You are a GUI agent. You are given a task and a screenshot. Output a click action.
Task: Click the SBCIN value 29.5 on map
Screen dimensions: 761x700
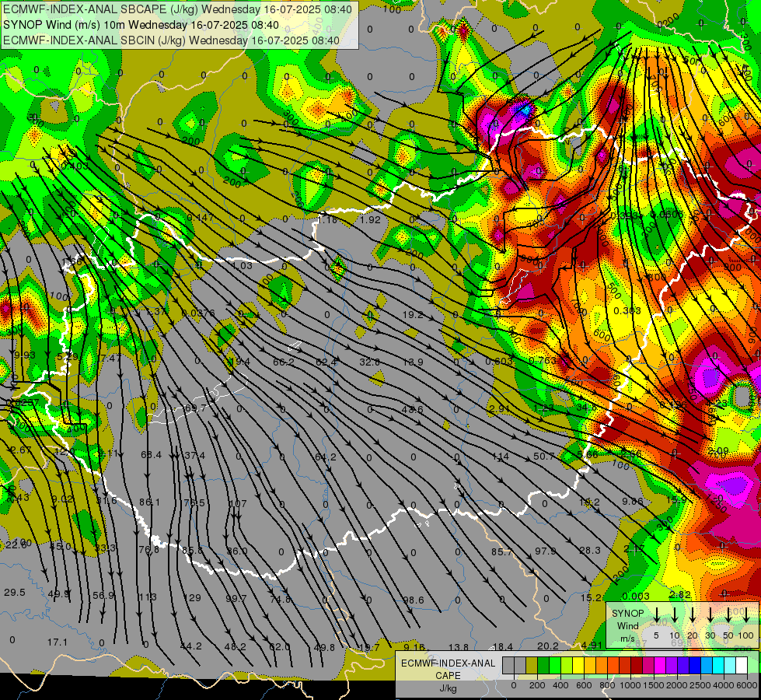click(x=15, y=592)
